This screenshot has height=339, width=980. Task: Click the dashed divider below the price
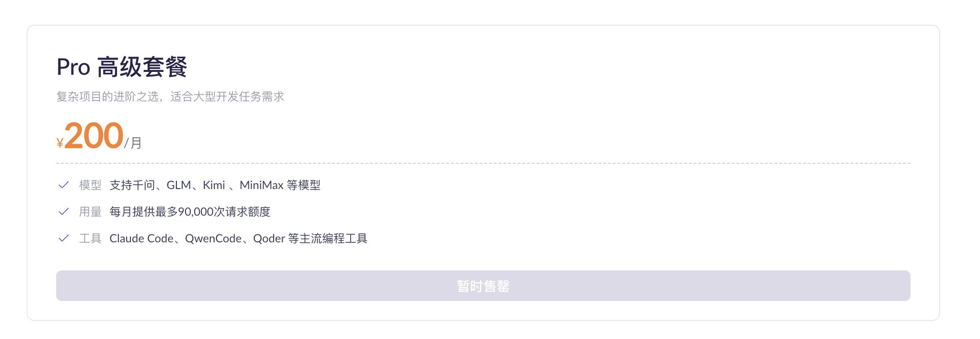click(x=483, y=163)
